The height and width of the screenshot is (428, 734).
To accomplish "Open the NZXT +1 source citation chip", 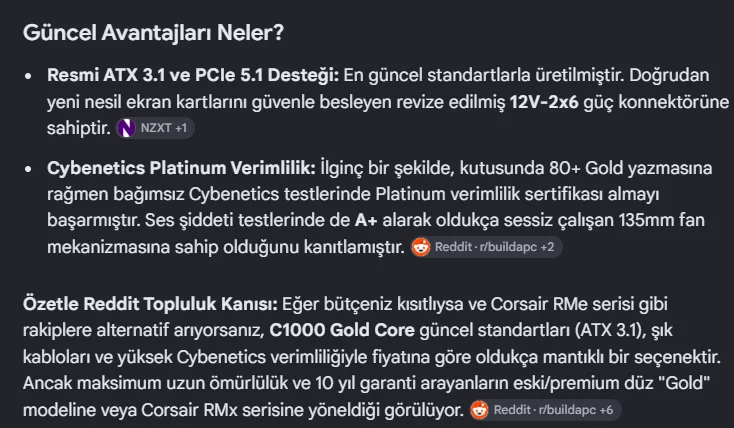I will point(155,128).
